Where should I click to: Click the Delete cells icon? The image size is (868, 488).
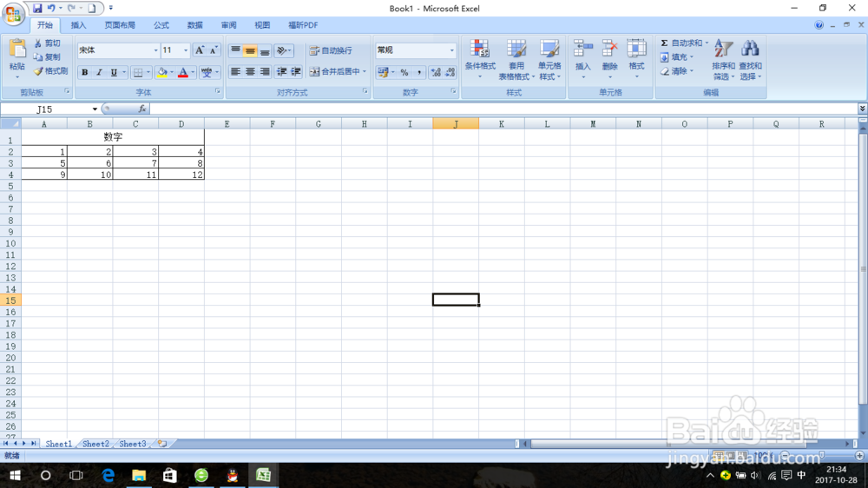609,49
